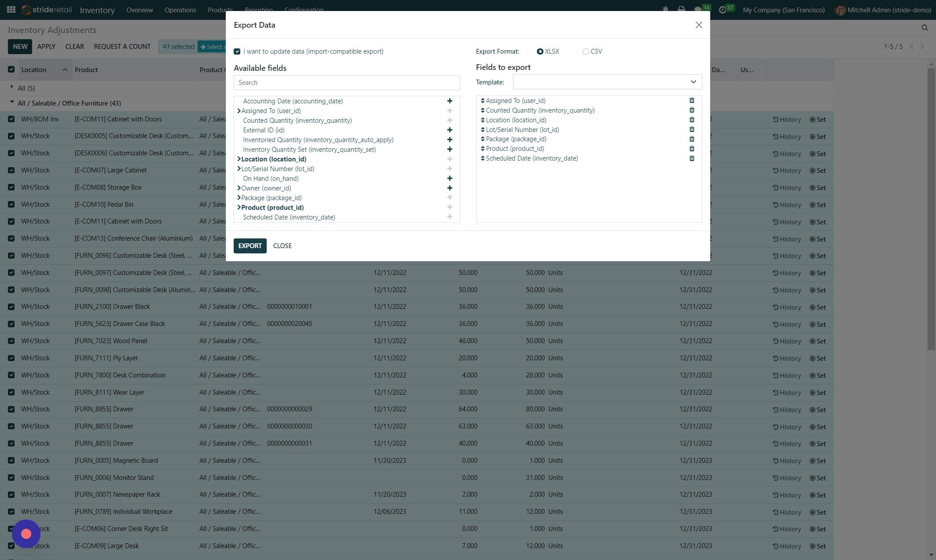Remove Assigned To field with trash icon
This screenshot has width=936, height=560.
[x=691, y=101]
